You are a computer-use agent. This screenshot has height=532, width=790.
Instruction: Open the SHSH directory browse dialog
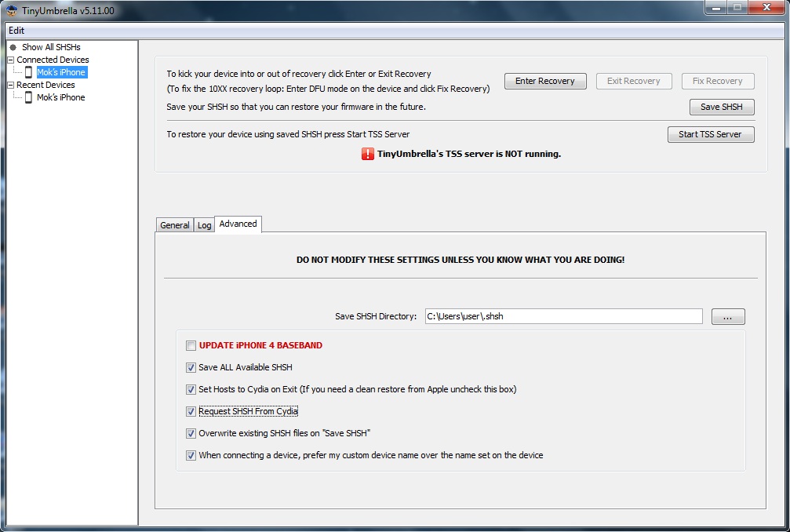pyautogui.click(x=727, y=316)
